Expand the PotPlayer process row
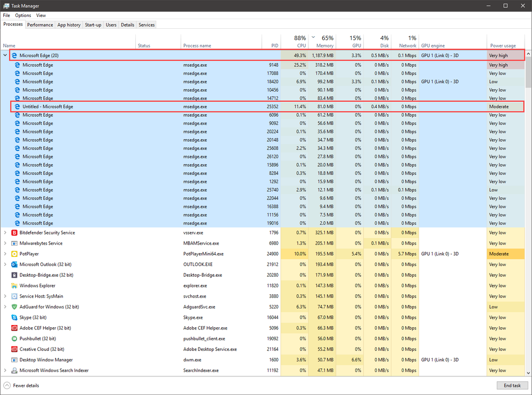Screen dimensions: 532x395 [5, 254]
